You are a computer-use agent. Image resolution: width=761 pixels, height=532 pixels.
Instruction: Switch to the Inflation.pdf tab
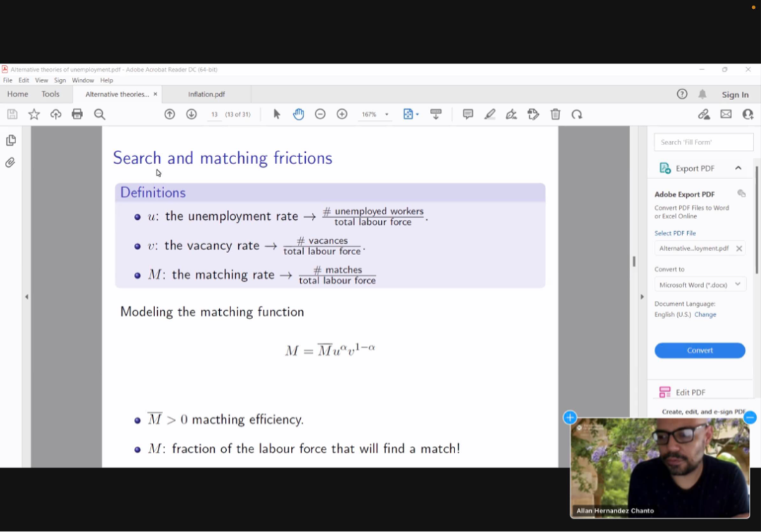coord(206,94)
